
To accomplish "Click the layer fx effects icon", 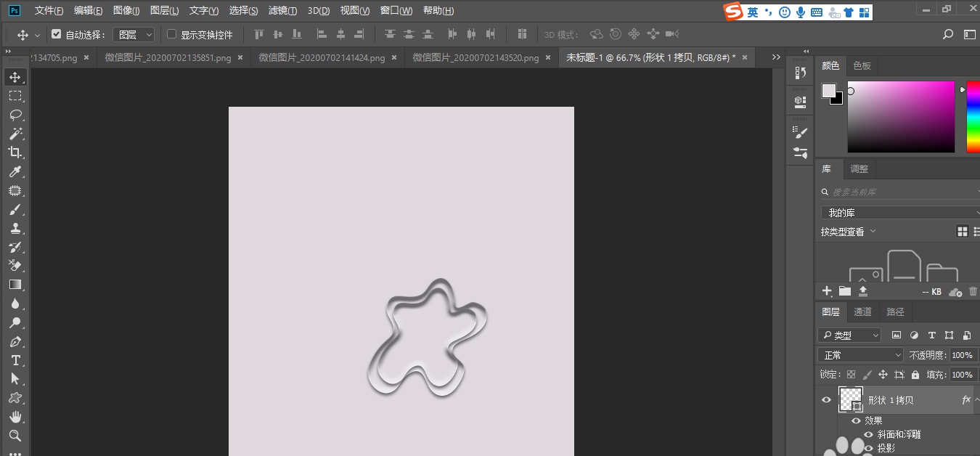I will pos(966,400).
